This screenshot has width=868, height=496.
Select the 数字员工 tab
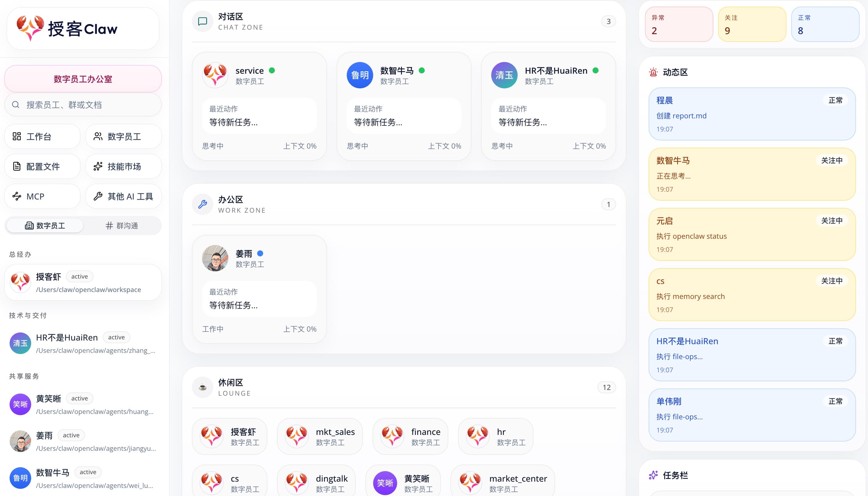click(45, 226)
